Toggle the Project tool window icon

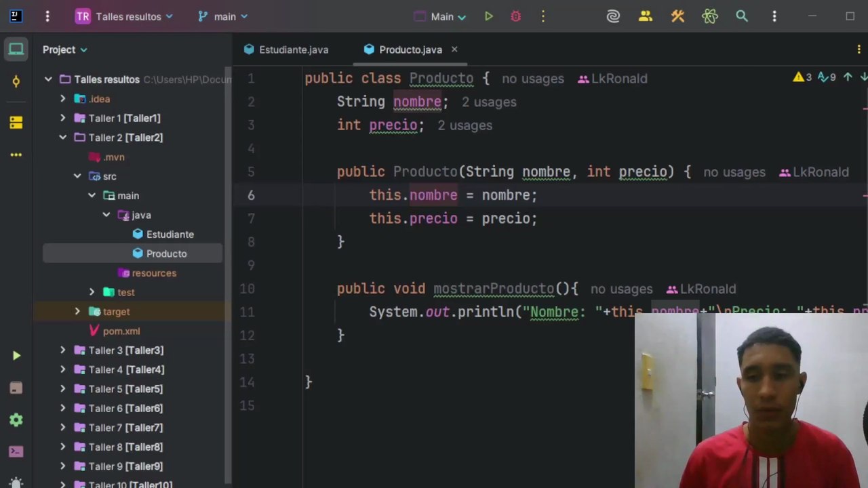pos(16,49)
